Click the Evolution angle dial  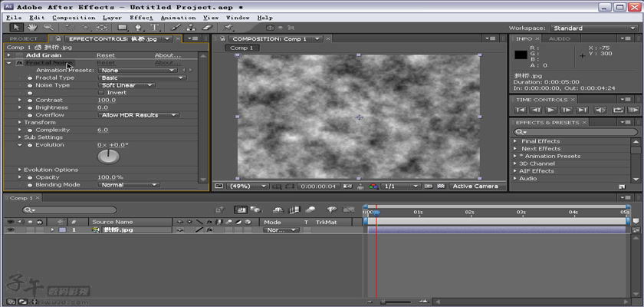[108, 157]
